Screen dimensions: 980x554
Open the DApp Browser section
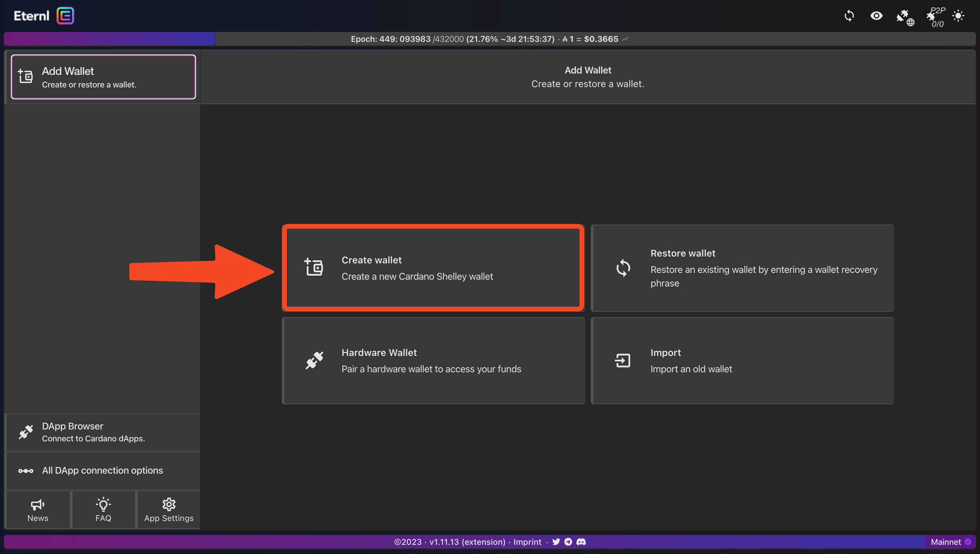pos(102,432)
